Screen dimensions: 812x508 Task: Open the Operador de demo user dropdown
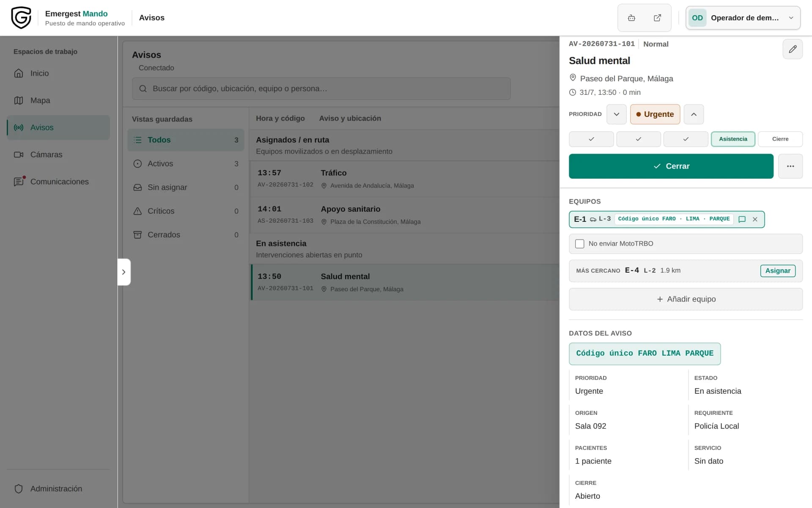pyautogui.click(x=743, y=18)
